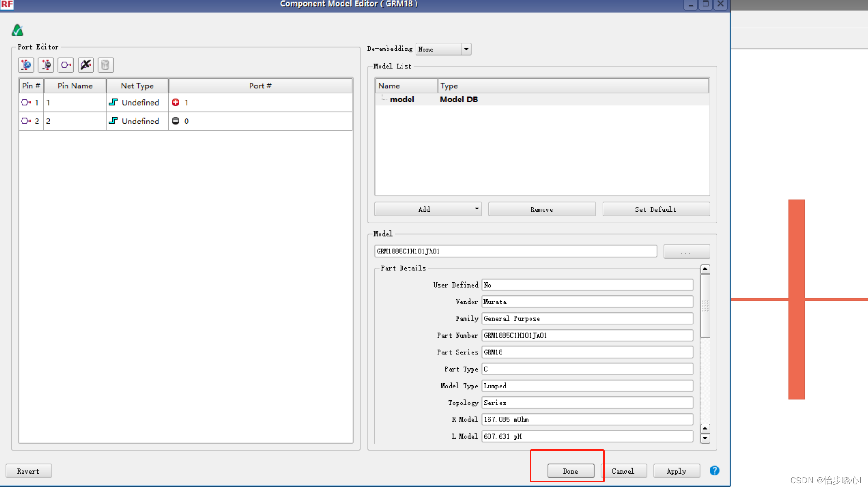
Task: Click the Part Details scrollbar thumb
Action: tap(705, 306)
